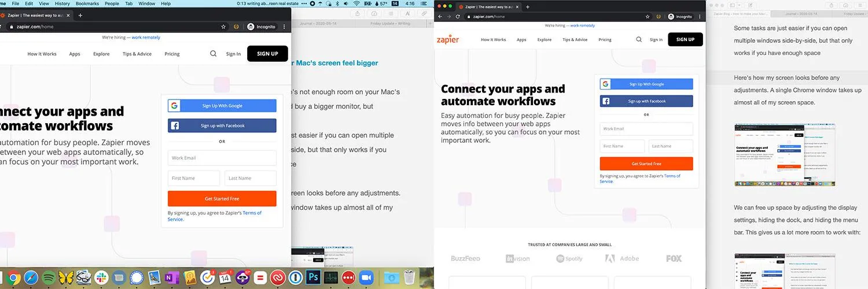Open How It Works on left Zapier page
The width and height of the screenshot is (868, 289).
click(x=42, y=54)
